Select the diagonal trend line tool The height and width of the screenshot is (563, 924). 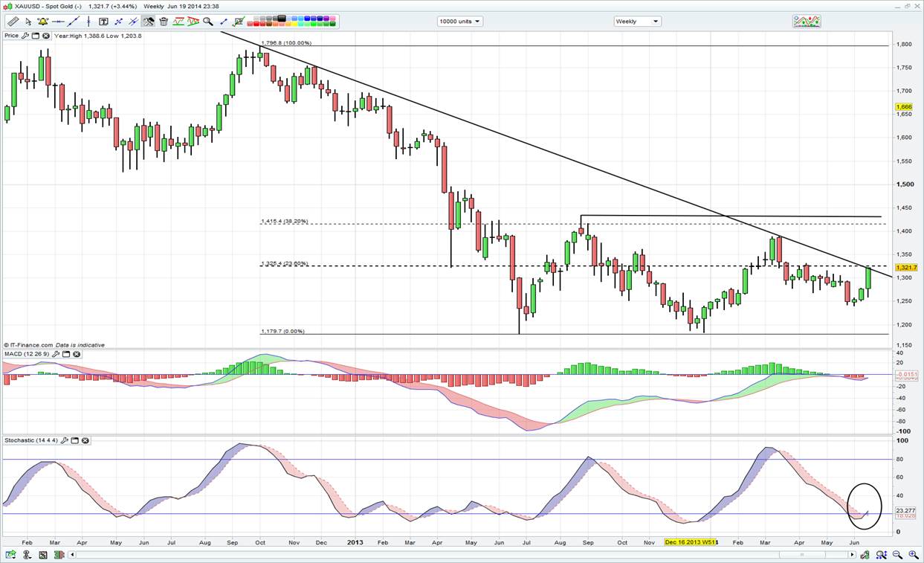73,22
